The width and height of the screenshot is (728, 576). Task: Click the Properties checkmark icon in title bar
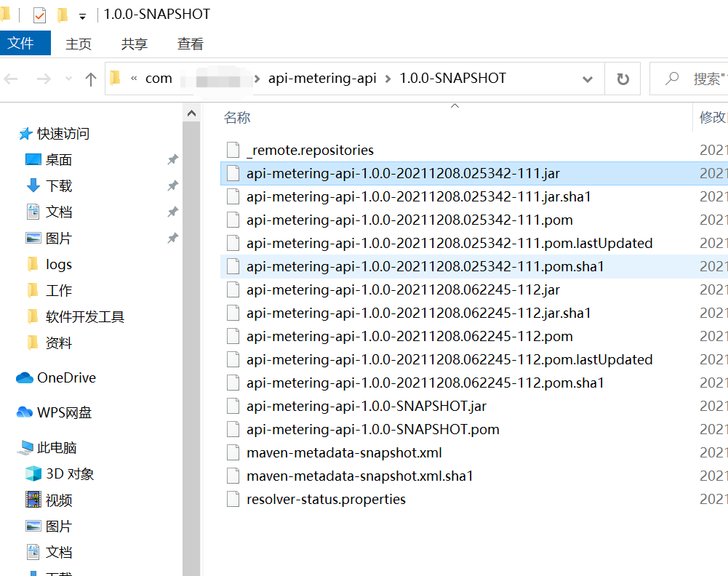click(x=39, y=15)
